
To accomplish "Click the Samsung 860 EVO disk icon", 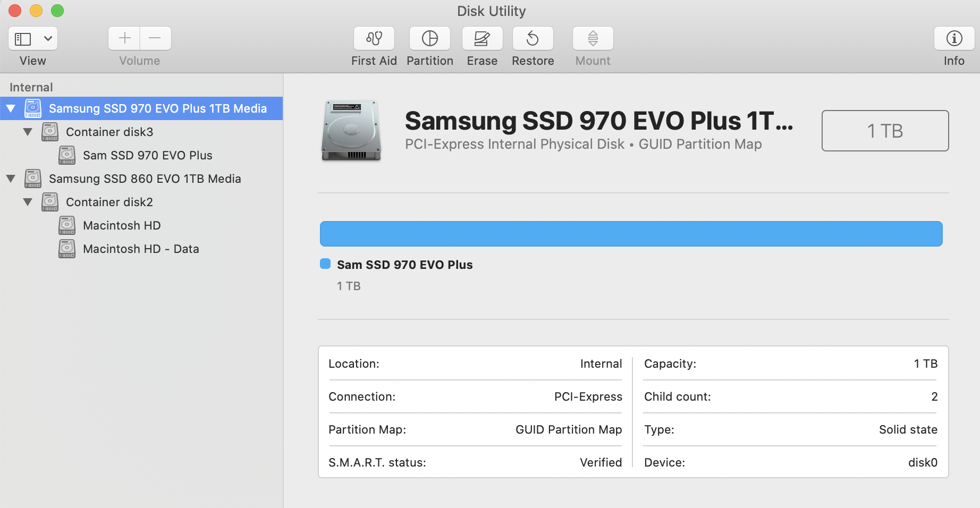I will click(x=33, y=179).
